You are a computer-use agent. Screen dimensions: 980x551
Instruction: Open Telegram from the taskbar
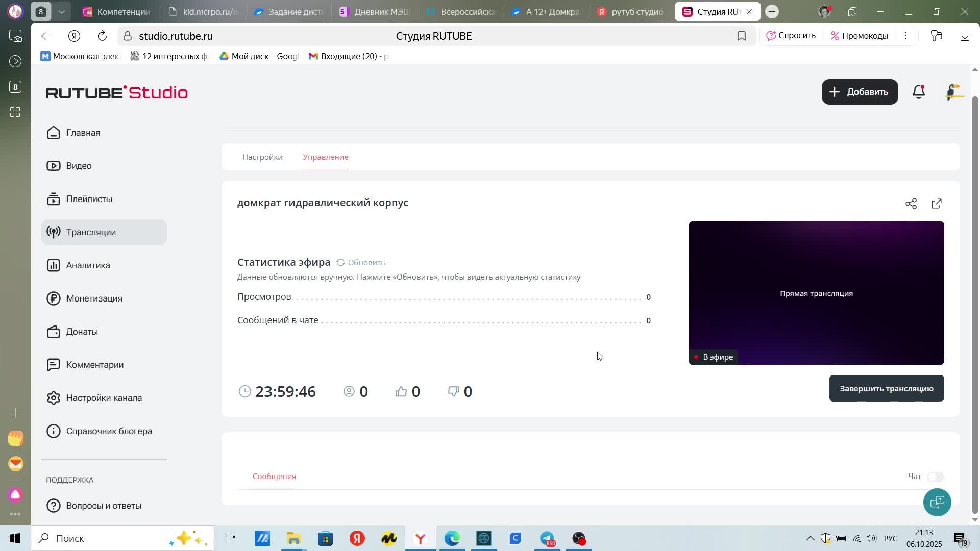547,538
